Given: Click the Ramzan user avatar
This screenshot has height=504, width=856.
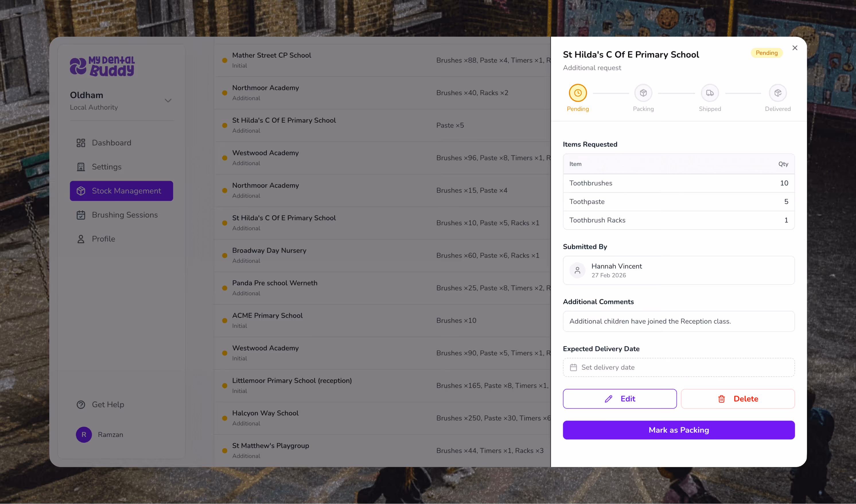Looking at the screenshot, I should (x=84, y=434).
